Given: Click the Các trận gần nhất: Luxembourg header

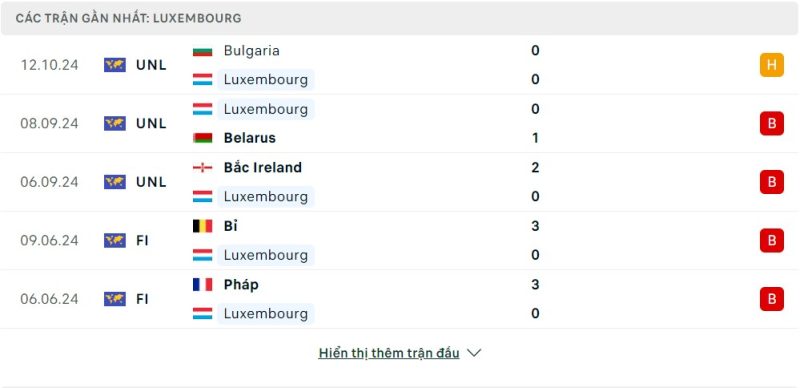Looking at the screenshot, I should tap(129, 18).
